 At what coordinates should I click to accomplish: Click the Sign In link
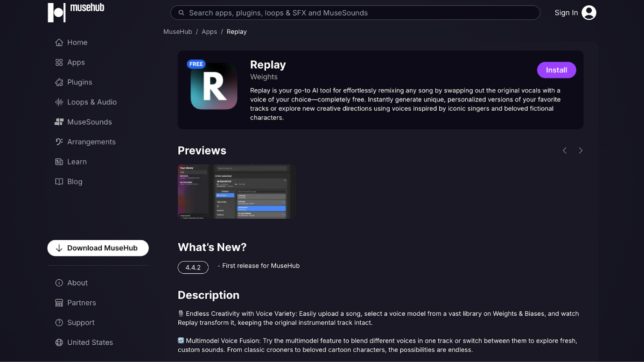coord(566,13)
